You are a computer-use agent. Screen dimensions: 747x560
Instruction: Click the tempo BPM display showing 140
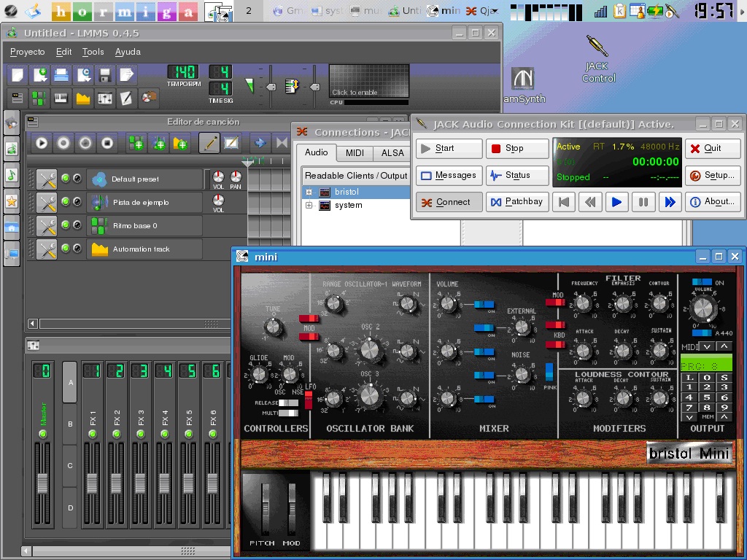point(183,72)
